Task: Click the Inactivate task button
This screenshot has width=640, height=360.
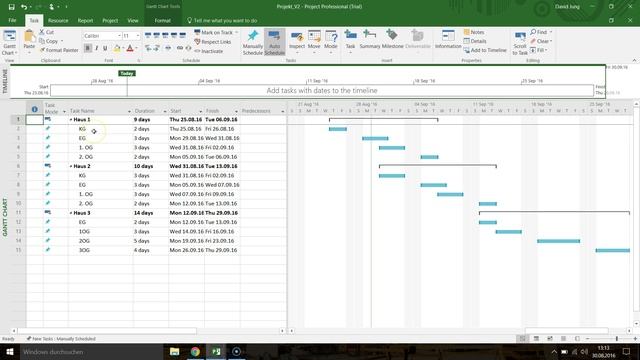Action: tap(209, 51)
